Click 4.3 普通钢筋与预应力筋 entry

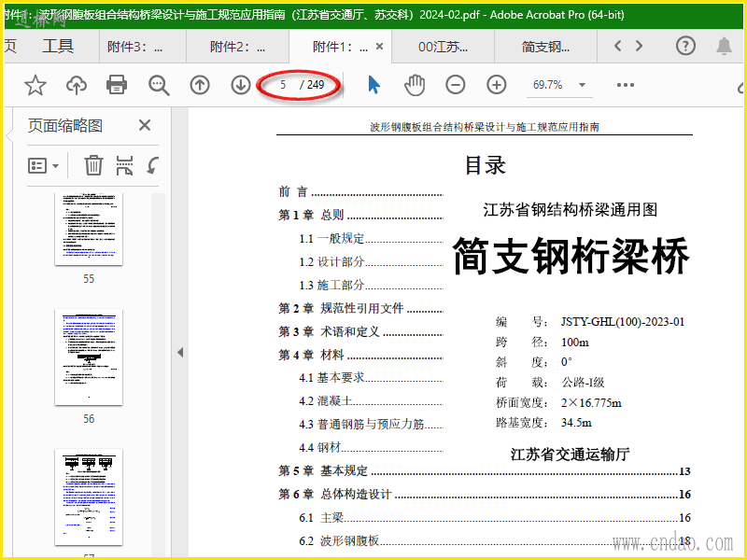(x=371, y=424)
